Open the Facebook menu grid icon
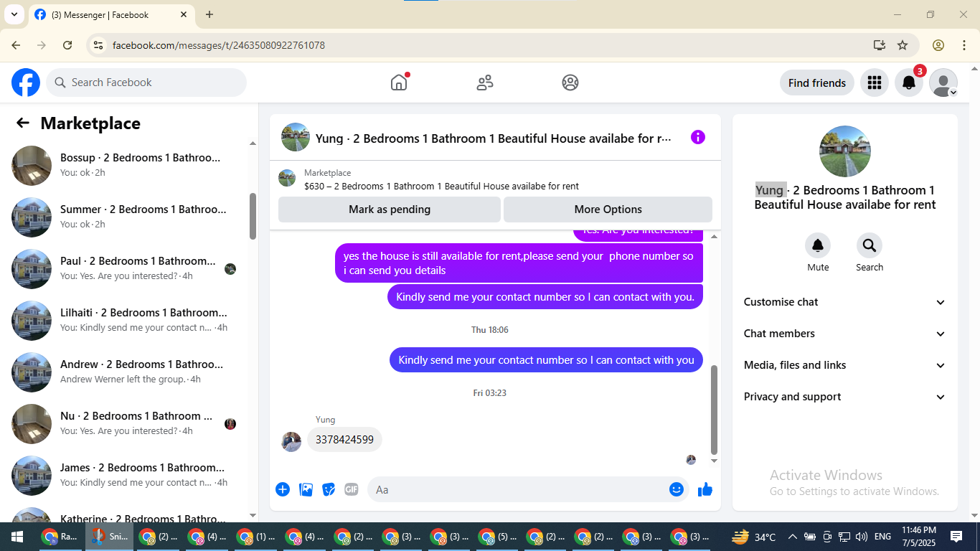Image resolution: width=980 pixels, height=551 pixels. 874,83
